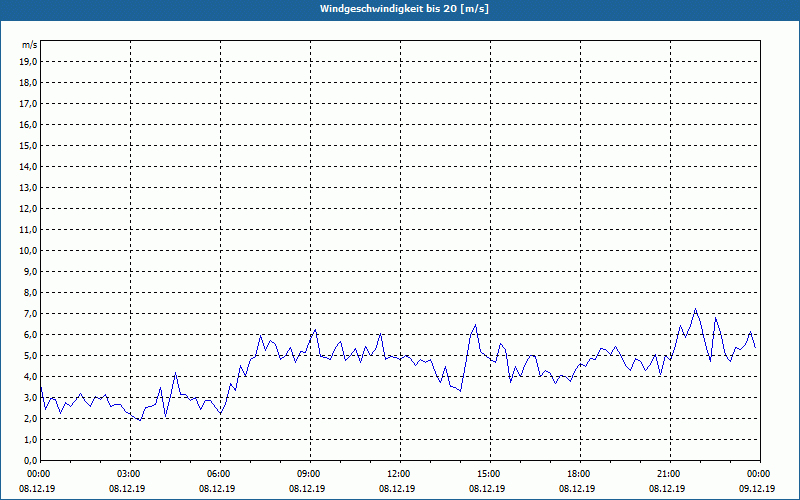800x500 pixels.
Task: Select the 18:00 time label
Action: 580,474
